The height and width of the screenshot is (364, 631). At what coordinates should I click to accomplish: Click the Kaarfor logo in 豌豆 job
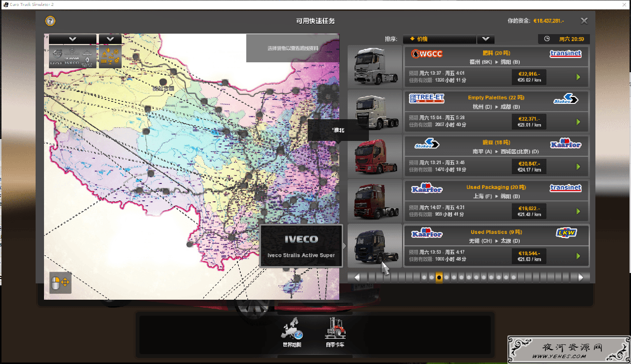pos(565,143)
